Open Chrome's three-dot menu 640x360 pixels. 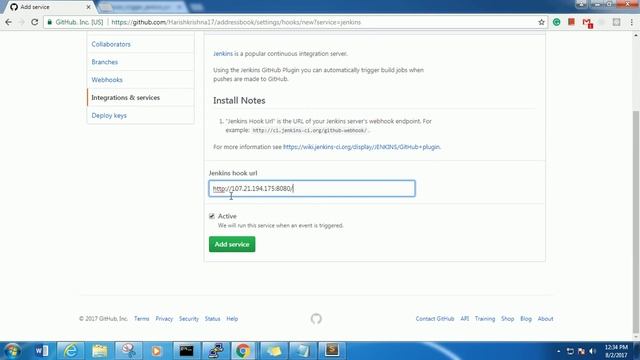631,22
